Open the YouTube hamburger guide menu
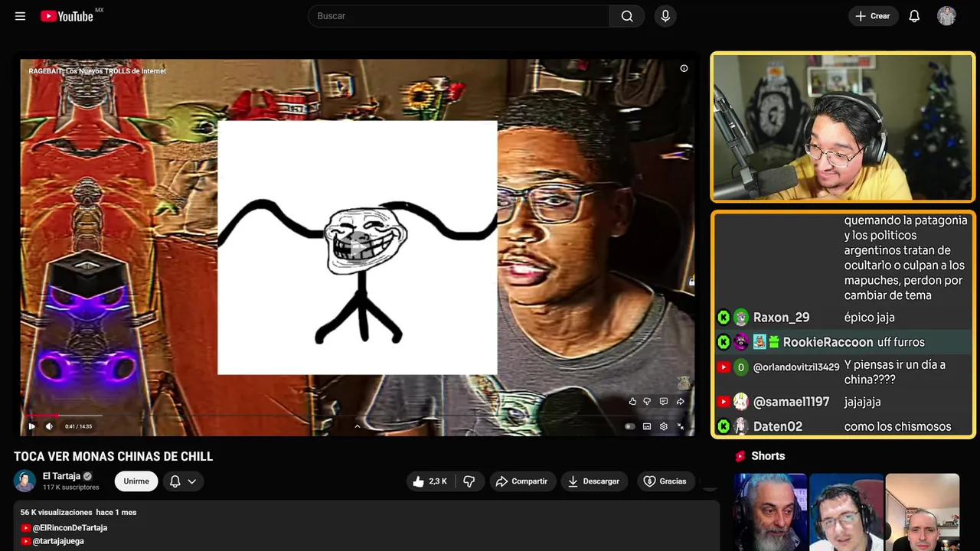This screenshot has height=551, width=980. click(20, 16)
